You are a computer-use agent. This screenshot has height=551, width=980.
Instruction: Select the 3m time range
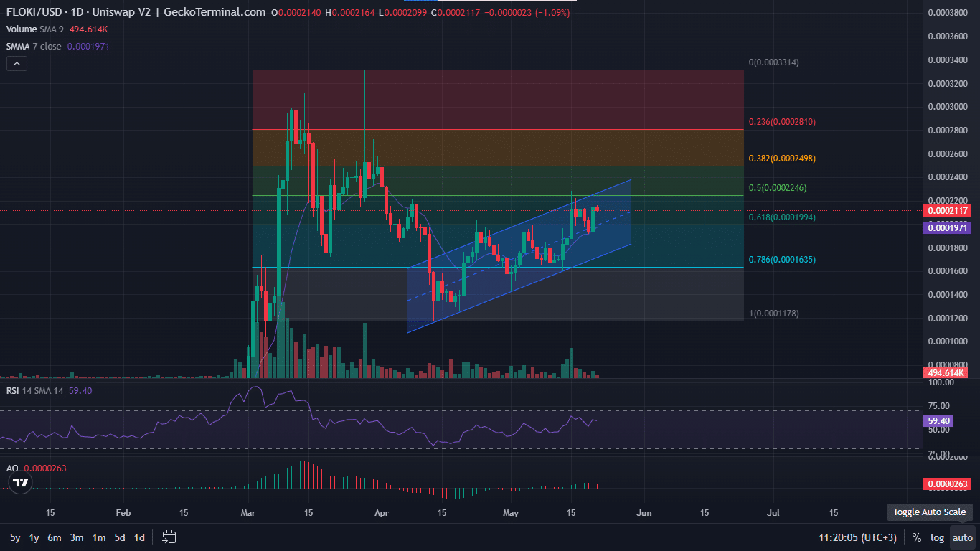[77, 537]
